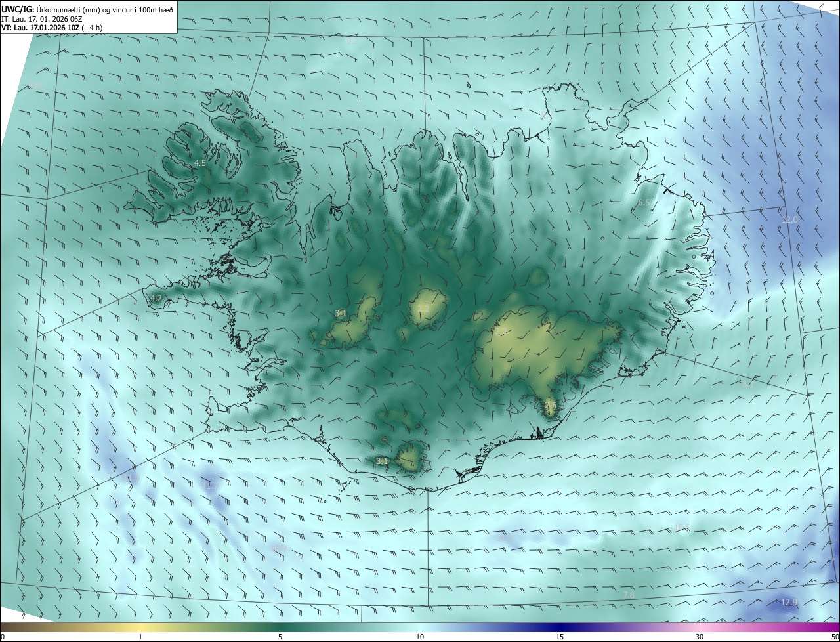Click the '15' label on the color scale
Screen dimensions: 840x642
tap(560, 637)
